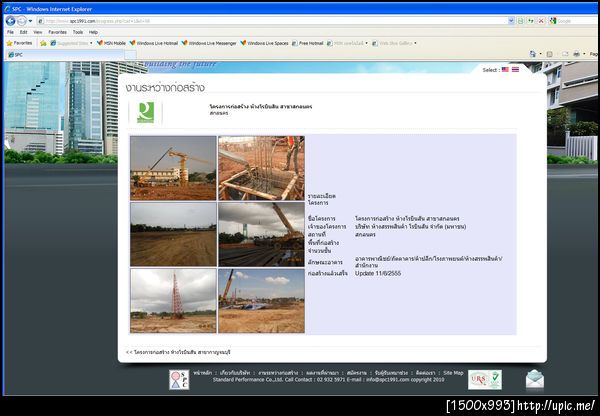Viewport: 600px width, 416px height.
Task: Open the Help menu
Action: point(93,32)
